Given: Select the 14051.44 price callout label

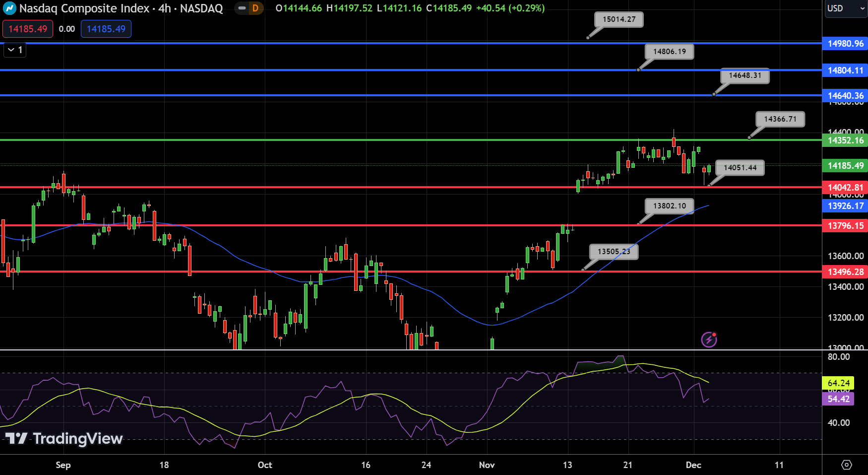Looking at the screenshot, I should (x=740, y=168).
